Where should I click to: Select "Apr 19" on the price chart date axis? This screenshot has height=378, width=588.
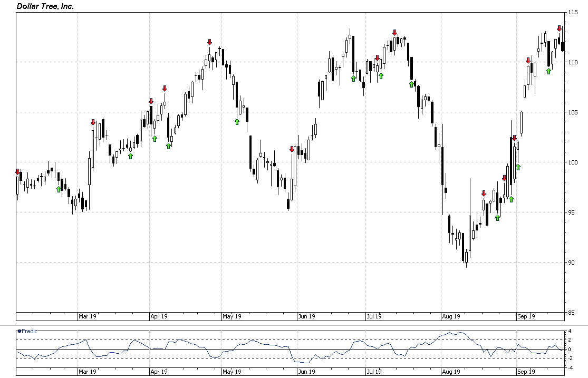(159, 316)
